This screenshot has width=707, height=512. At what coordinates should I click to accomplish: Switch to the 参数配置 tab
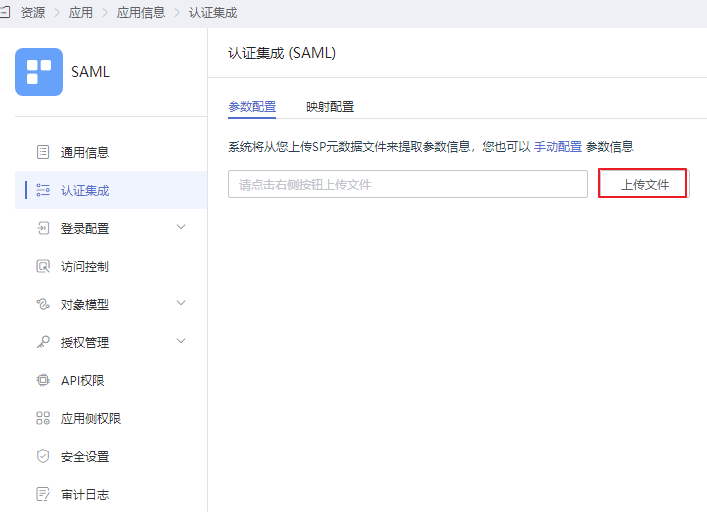[252, 107]
